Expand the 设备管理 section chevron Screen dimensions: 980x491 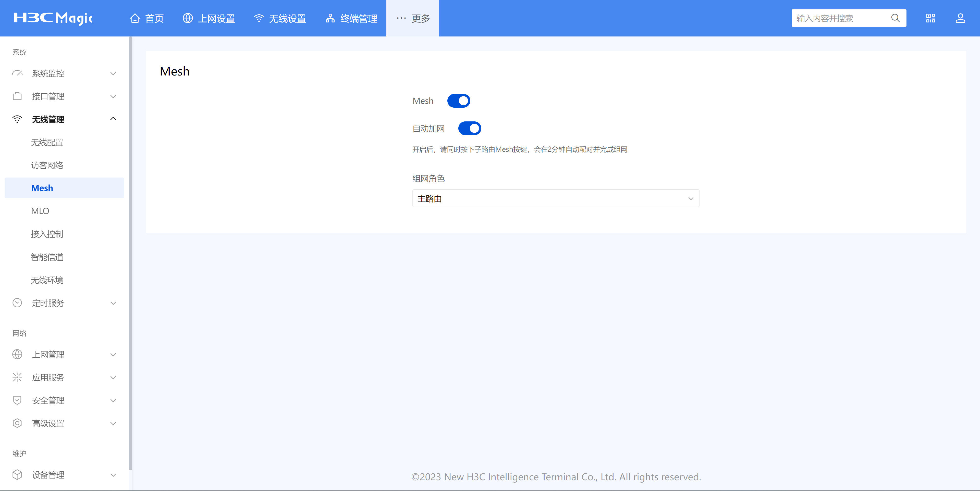[113, 475]
